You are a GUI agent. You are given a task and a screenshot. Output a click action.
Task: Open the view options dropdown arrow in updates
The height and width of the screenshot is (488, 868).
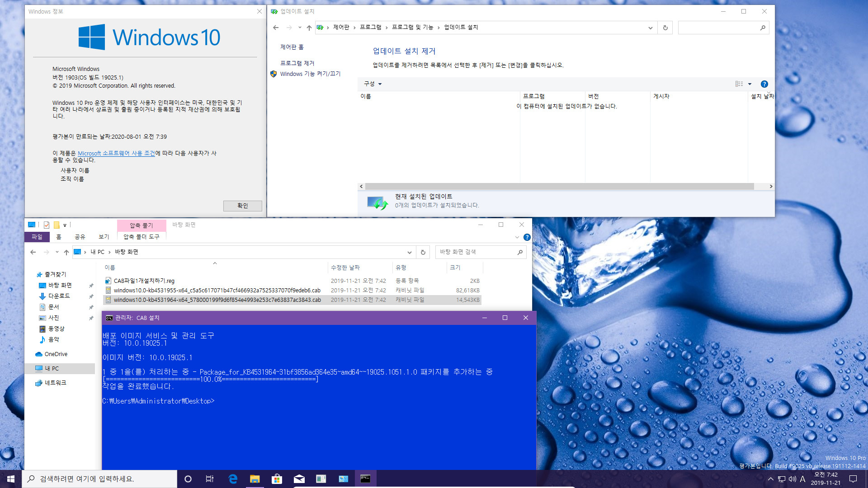click(750, 84)
